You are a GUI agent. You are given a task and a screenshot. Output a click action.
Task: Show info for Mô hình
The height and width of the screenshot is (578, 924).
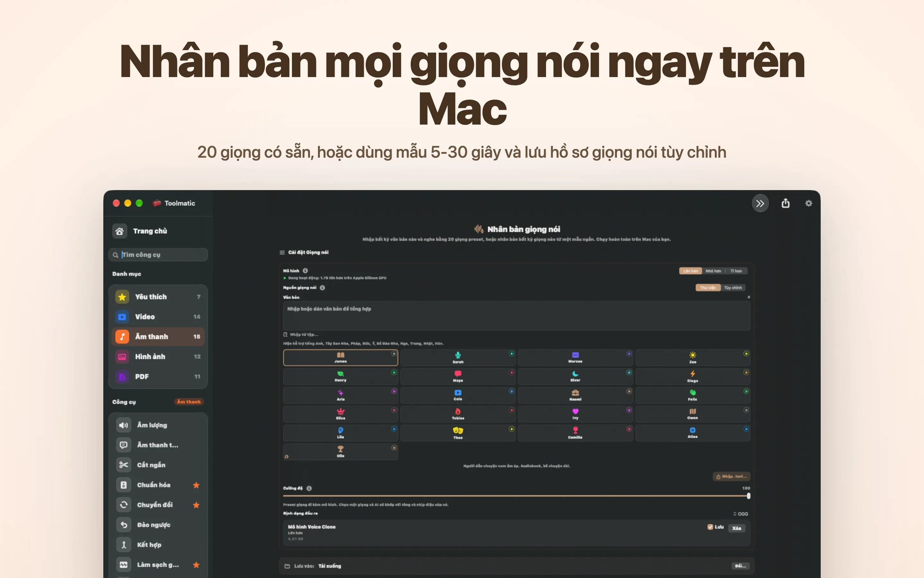305,271
